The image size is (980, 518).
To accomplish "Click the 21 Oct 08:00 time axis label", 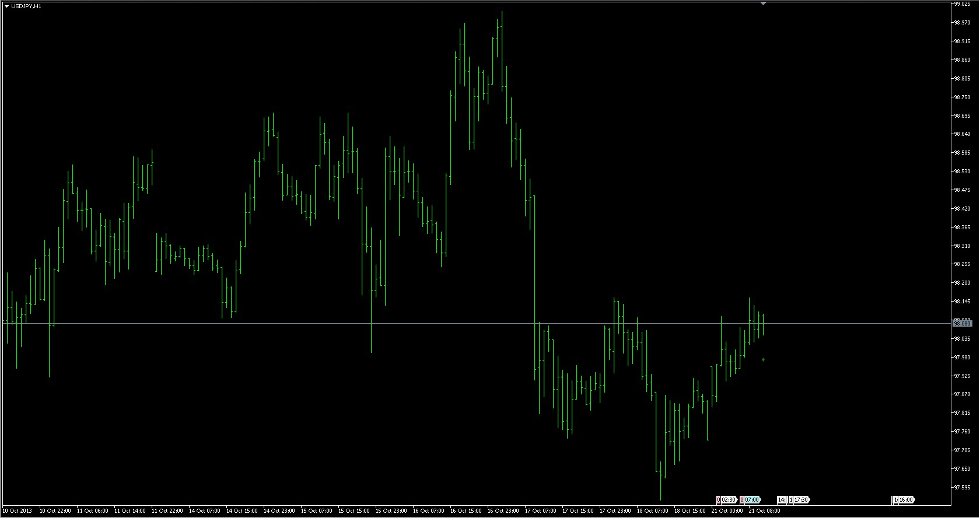I will 764,511.
